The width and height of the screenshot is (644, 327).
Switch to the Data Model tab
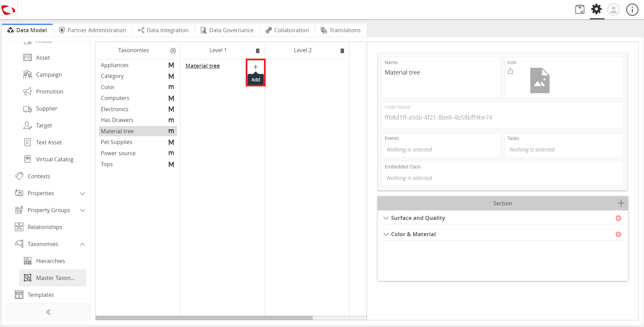(27, 30)
